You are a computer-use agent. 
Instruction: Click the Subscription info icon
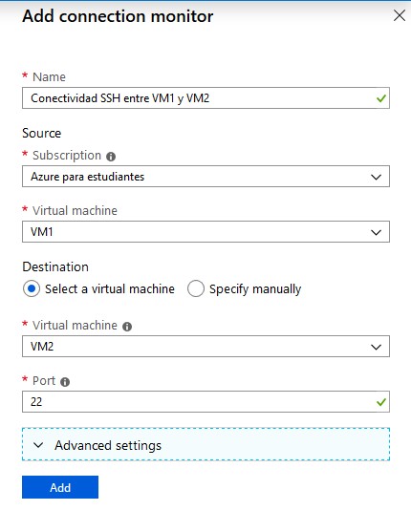111,157
